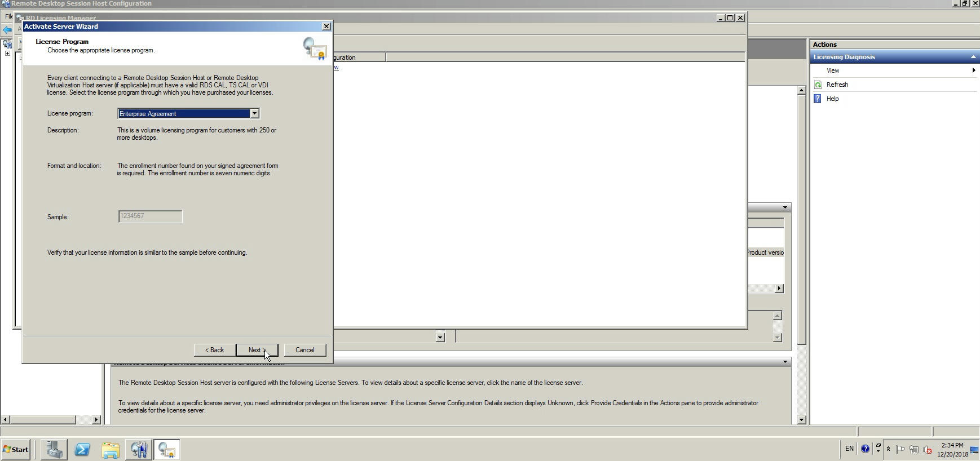
Task: Open the network status tray icon
Action: point(914,450)
